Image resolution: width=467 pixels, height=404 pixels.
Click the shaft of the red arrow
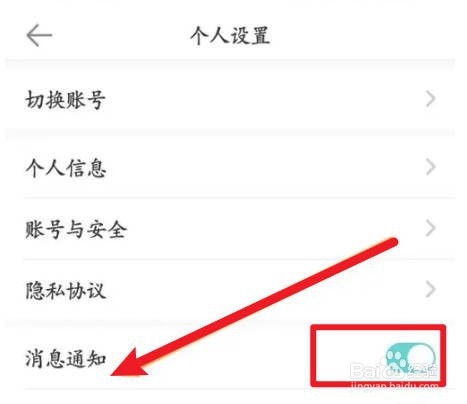coord(267,300)
